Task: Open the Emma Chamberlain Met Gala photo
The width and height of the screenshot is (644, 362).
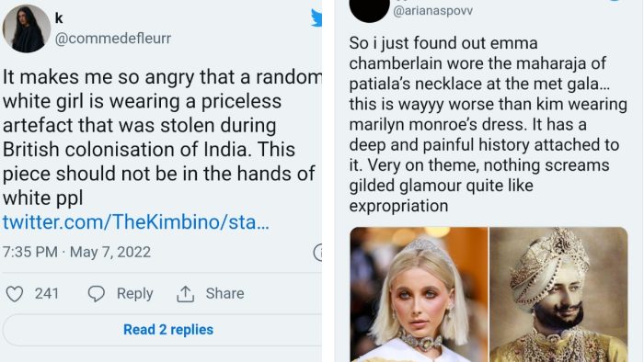Action: 419,294
